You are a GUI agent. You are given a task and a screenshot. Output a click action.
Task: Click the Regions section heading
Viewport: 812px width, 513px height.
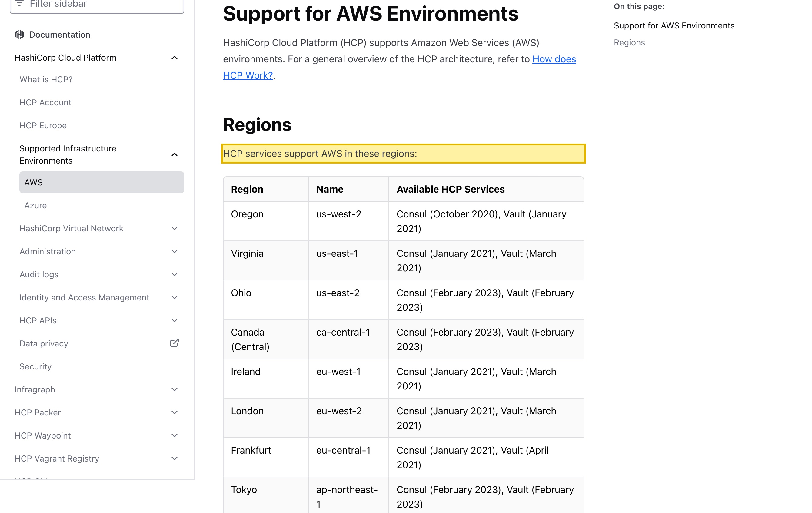(257, 125)
